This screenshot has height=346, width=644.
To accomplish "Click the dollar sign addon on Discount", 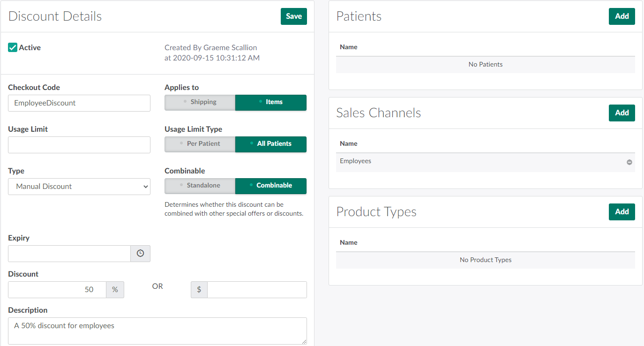I will click(x=199, y=290).
